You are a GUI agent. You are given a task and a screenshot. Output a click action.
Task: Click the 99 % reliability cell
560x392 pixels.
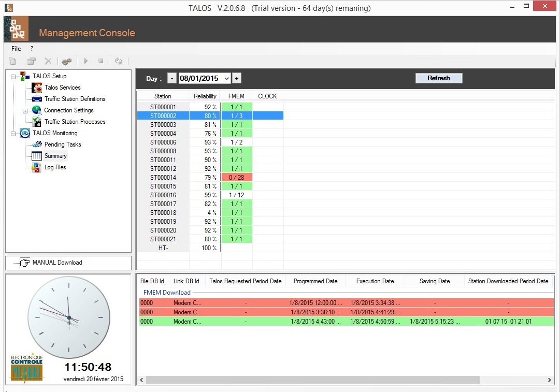click(x=205, y=195)
